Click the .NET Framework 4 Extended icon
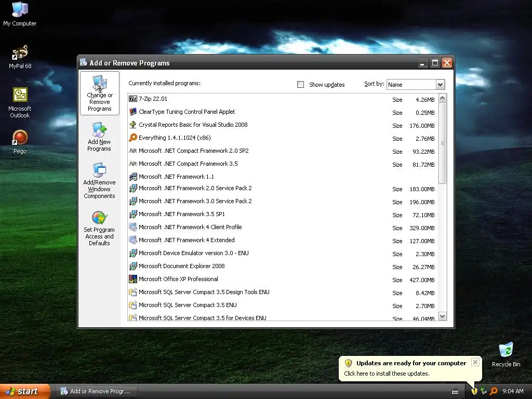This screenshot has width=532, height=399. pos(133,240)
